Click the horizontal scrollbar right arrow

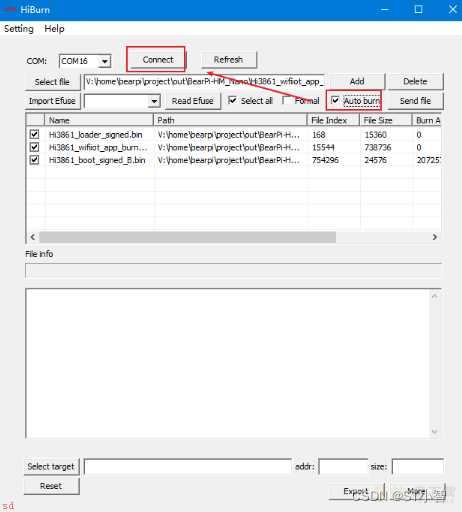coord(435,237)
